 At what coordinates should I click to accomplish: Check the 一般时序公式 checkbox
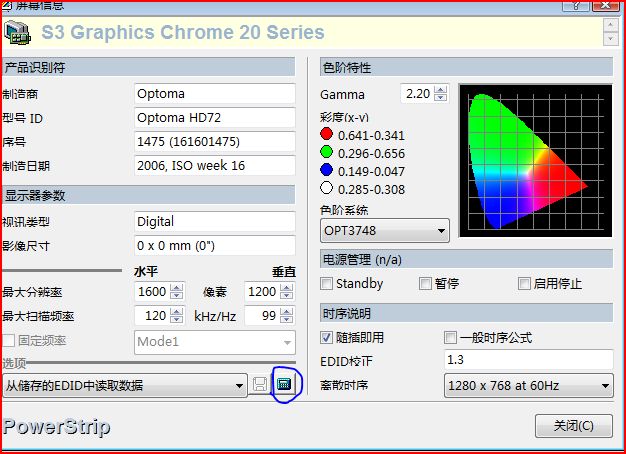click(x=450, y=338)
